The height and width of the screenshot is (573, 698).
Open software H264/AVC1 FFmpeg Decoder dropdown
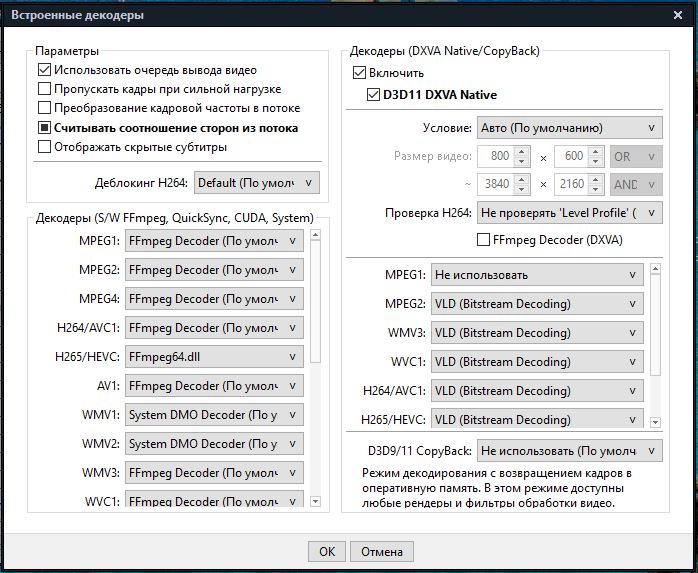[x=214, y=328]
